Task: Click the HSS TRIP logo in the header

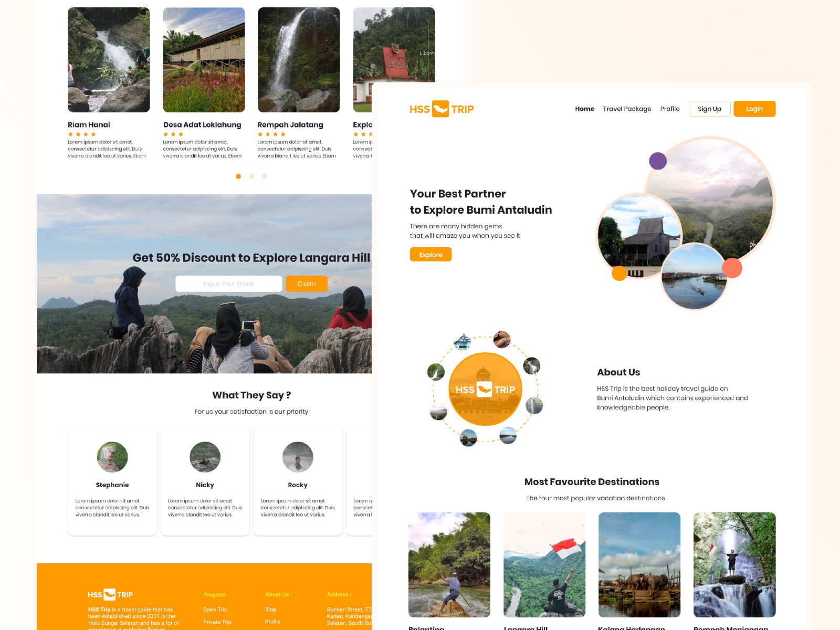Action: [x=442, y=109]
